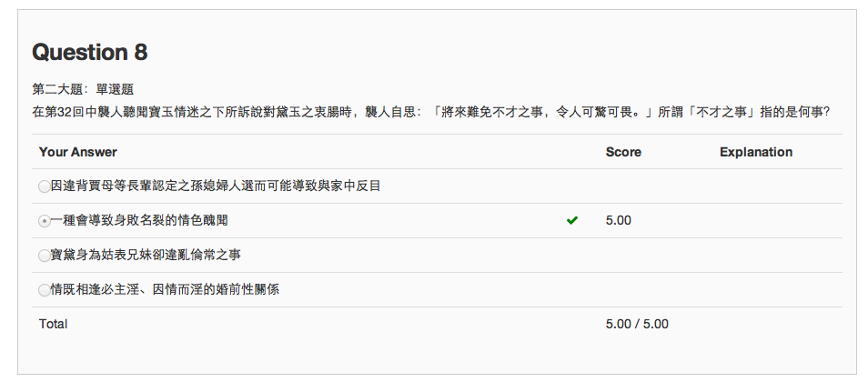
Task: Click the 5.00 score of the selected answer
Action: (x=618, y=220)
